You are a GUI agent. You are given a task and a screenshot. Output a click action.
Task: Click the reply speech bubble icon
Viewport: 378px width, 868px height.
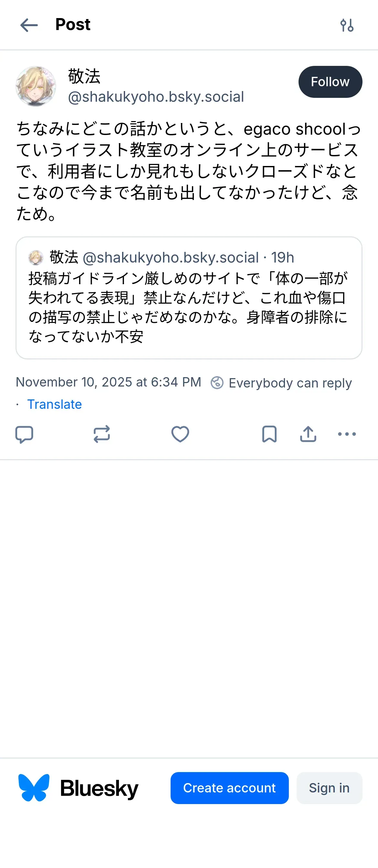tap(24, 434)
